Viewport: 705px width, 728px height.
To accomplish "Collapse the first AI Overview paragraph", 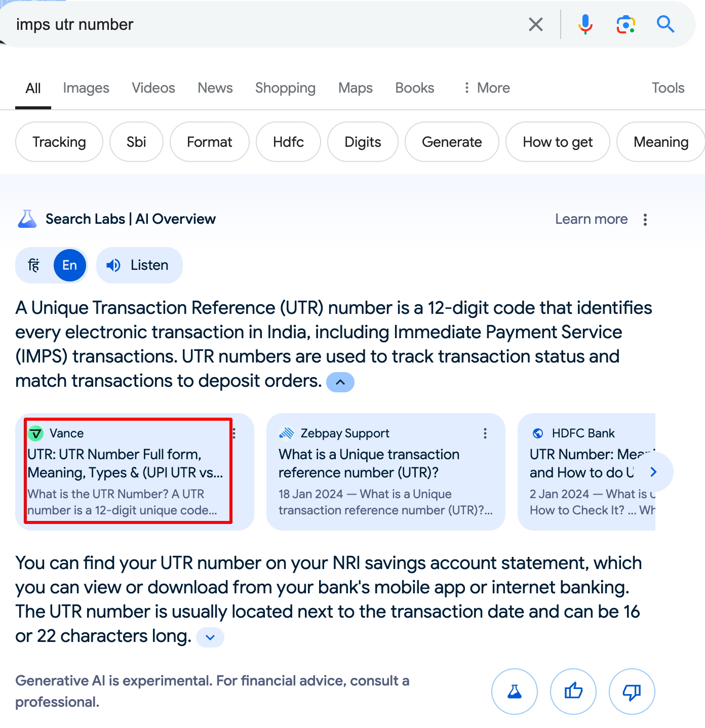I will pyautogui.click(x=340, y=382).
